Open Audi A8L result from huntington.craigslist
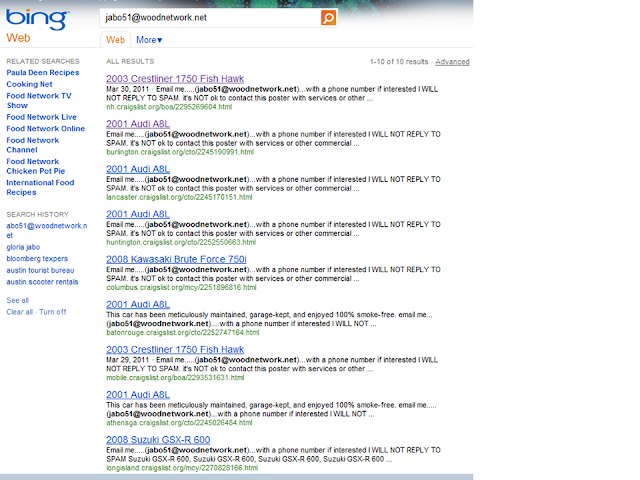The width and height of the screenshot is (640, 480). 138,214
